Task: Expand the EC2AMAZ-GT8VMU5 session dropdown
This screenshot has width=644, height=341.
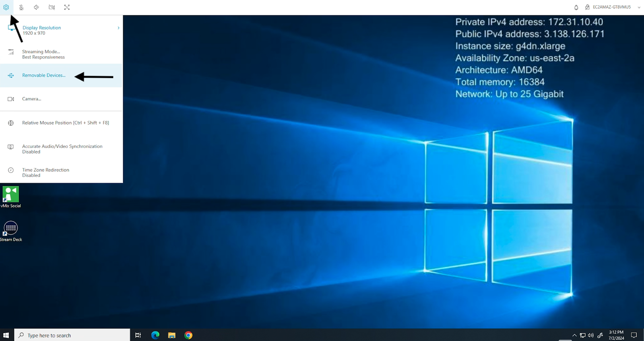Action: point(639,7)
